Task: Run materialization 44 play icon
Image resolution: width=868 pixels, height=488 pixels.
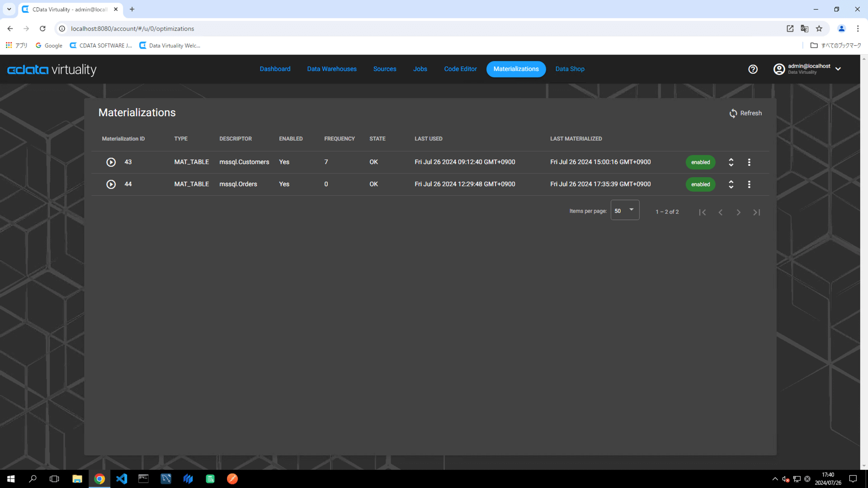Action: [111, 184]
